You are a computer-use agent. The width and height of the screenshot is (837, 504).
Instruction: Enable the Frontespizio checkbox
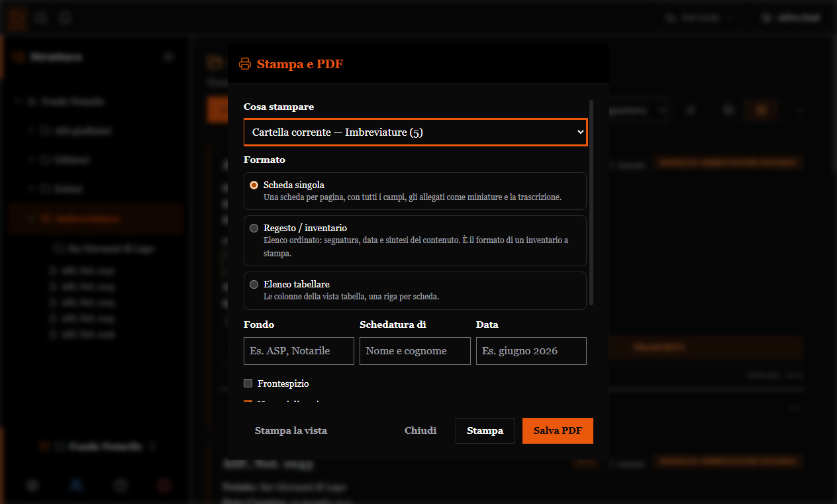coord(248,383)
